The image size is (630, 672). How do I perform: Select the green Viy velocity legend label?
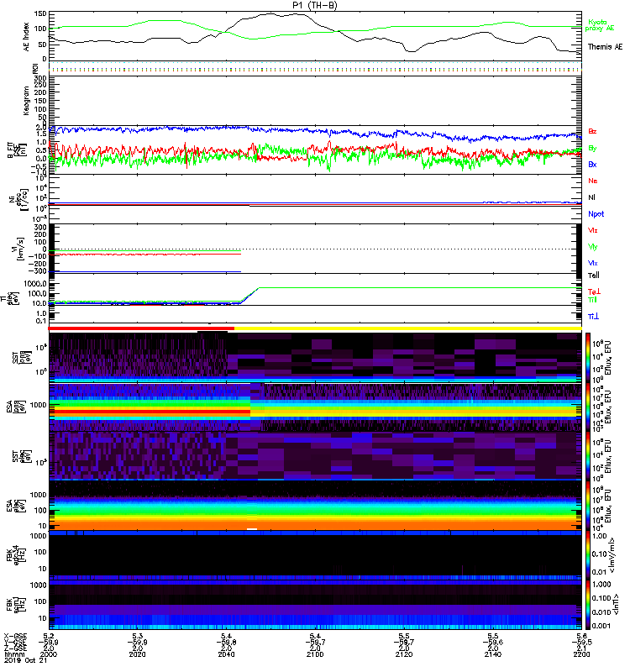point(593,246)
